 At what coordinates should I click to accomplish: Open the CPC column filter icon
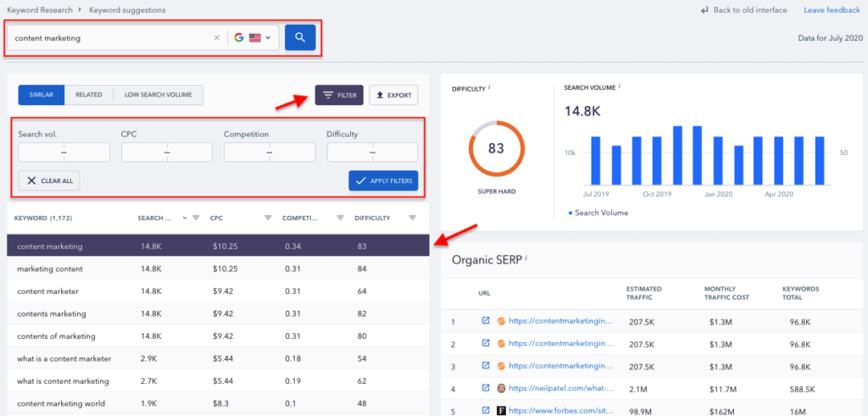point(268,218)
